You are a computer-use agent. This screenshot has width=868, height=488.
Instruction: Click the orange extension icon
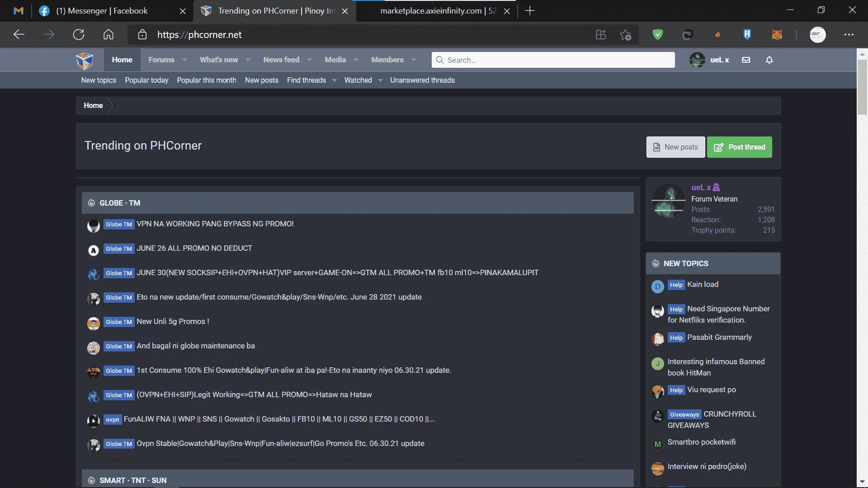point(717,35)
